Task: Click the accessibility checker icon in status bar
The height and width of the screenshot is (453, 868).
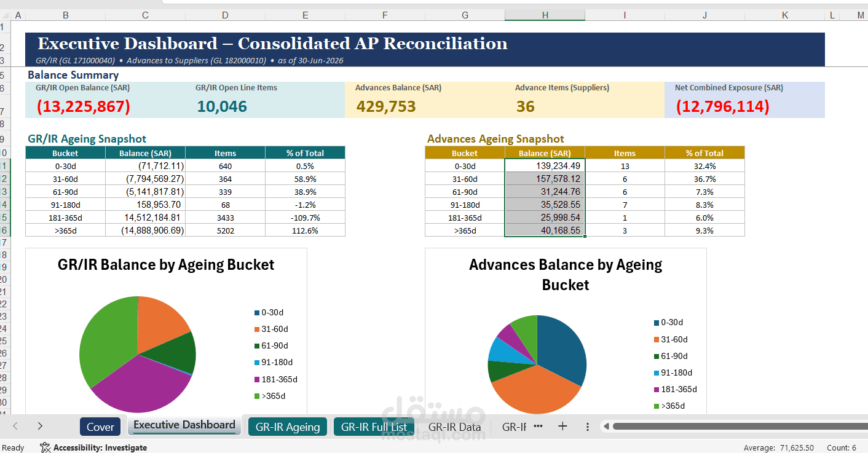Action: [x=45, y=447]
